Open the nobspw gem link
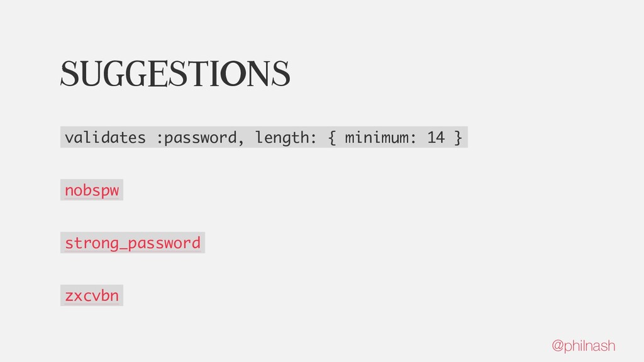Image resolution: width=644 pixels, height=362 pixels. [x=92, y=190]
